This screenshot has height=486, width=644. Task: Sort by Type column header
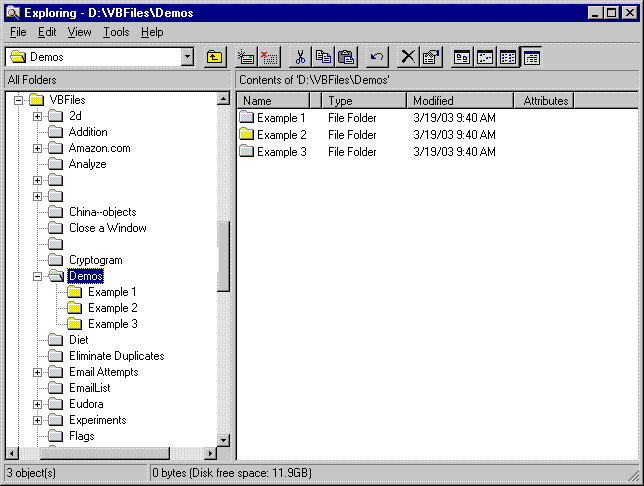click(x=364, y=101)
